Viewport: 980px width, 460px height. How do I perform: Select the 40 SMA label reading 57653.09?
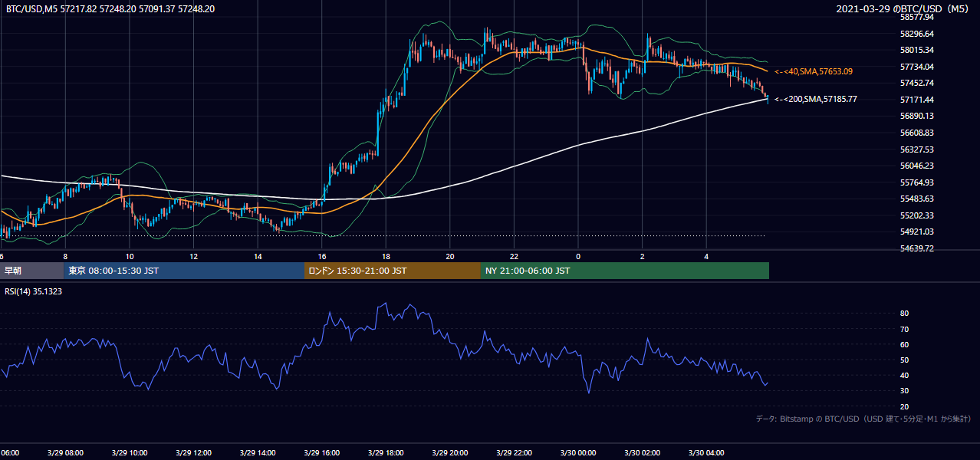click(814, 71)
